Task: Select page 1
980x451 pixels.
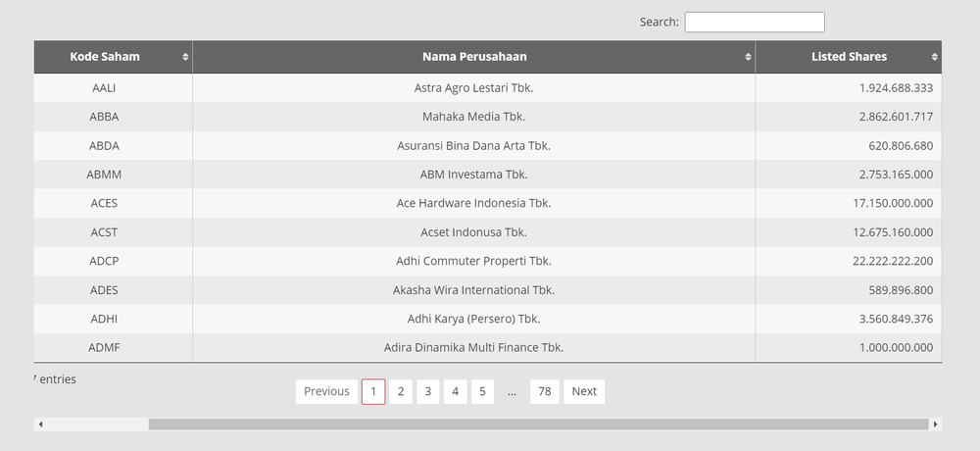Action: 373,391
